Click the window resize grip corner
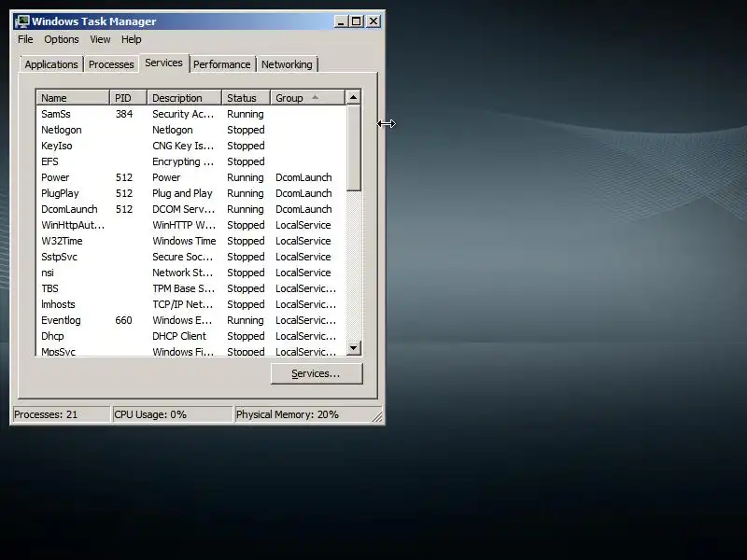The width and height of the screenshot is (747, 560). coord(377,416)
